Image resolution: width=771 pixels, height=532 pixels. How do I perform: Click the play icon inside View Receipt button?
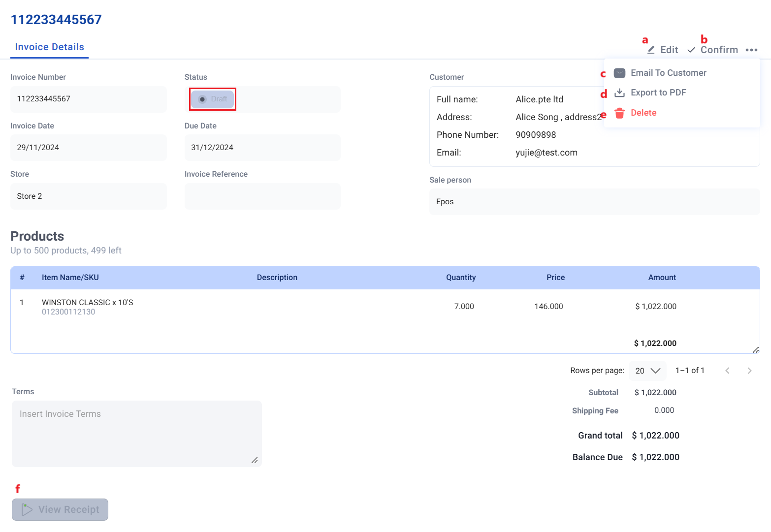tap(28, 509)
